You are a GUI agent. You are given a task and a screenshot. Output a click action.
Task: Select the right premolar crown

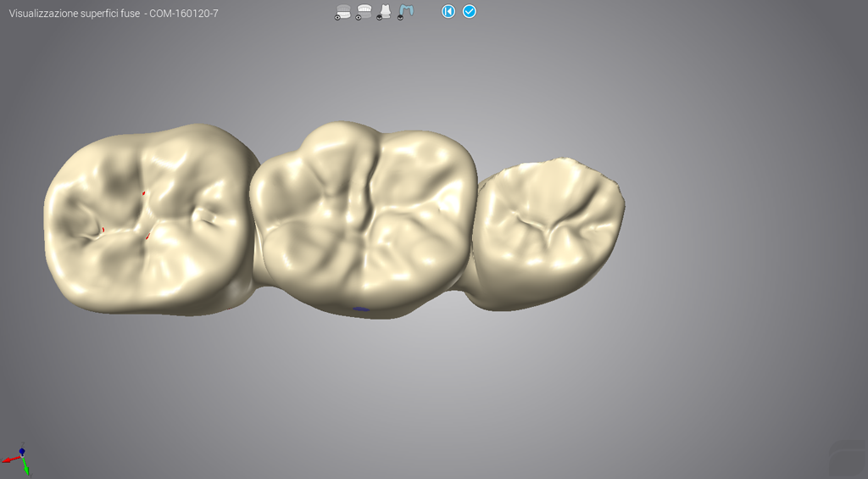click(548, 232)
